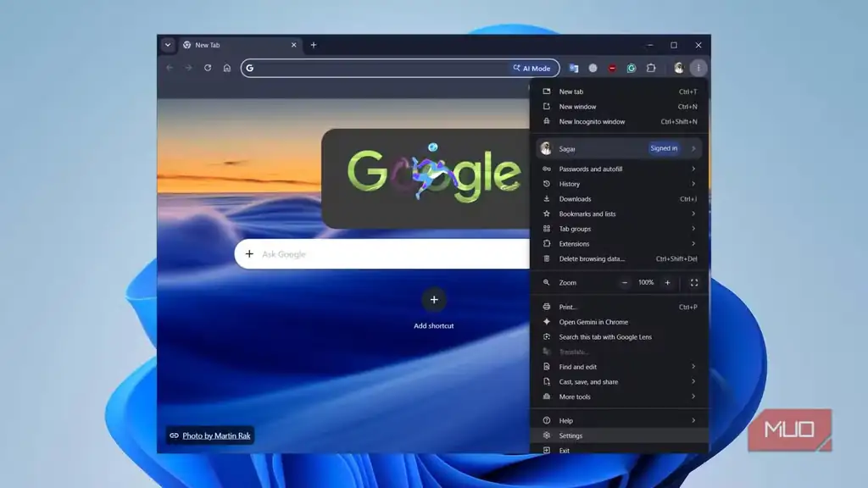
Task: Add a shortcut with the plus circle
Action: point(434,300)
